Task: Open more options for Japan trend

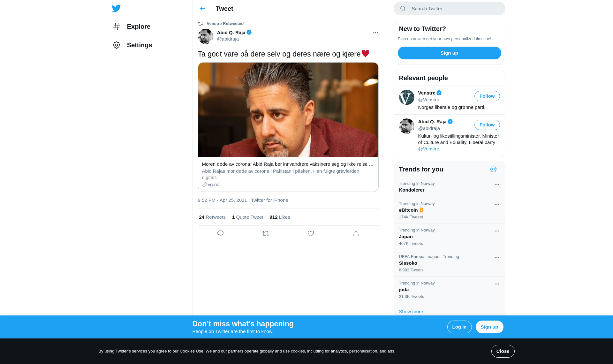Action: tap(497, 231)
